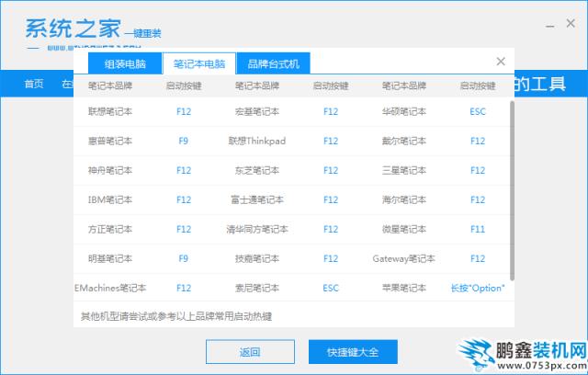Close the hotkey dialog with the X
The height and width of the screenshot is (375, 588).
click(501, 62)
